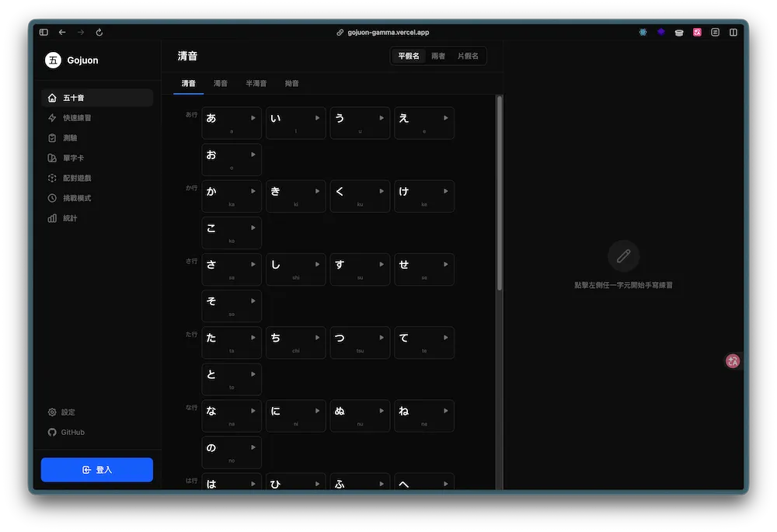Viewport: 777px width, 532px height.
Task: Open the GitHub link in sidebar
Action: tap(72, 433)
